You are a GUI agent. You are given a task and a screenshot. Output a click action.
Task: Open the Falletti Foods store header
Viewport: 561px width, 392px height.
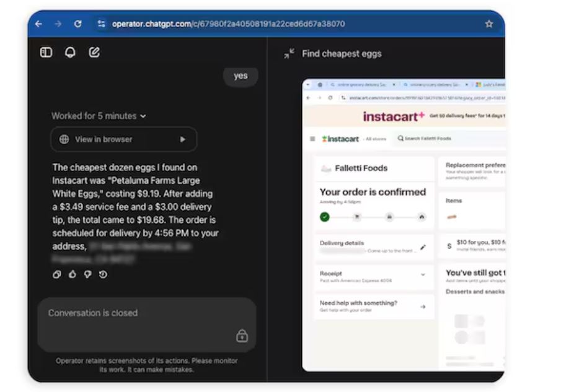[374, 168]
